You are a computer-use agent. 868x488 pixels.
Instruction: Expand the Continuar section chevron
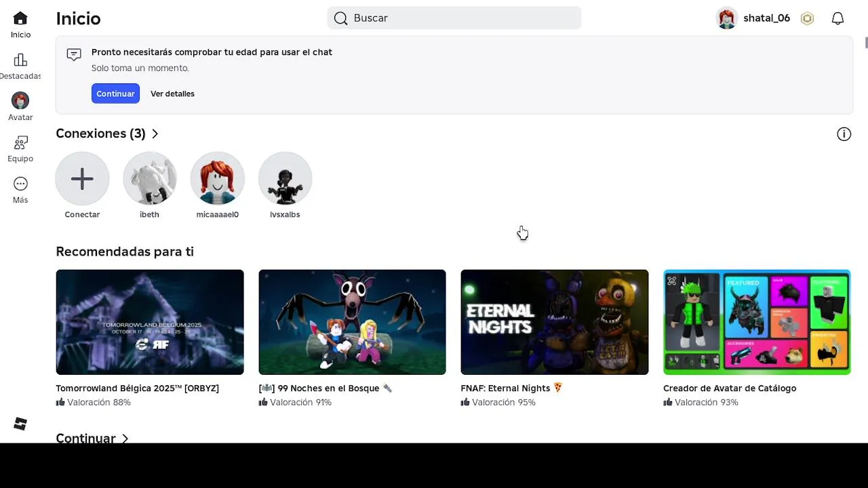click(x=125, y=439)
